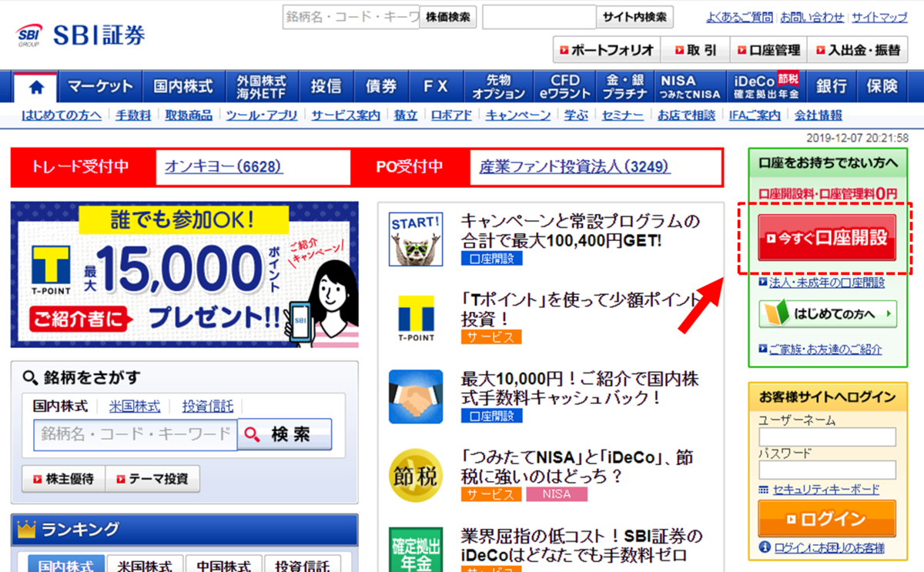
Task: Open the 投信 tab
Action: click(326, 87)
